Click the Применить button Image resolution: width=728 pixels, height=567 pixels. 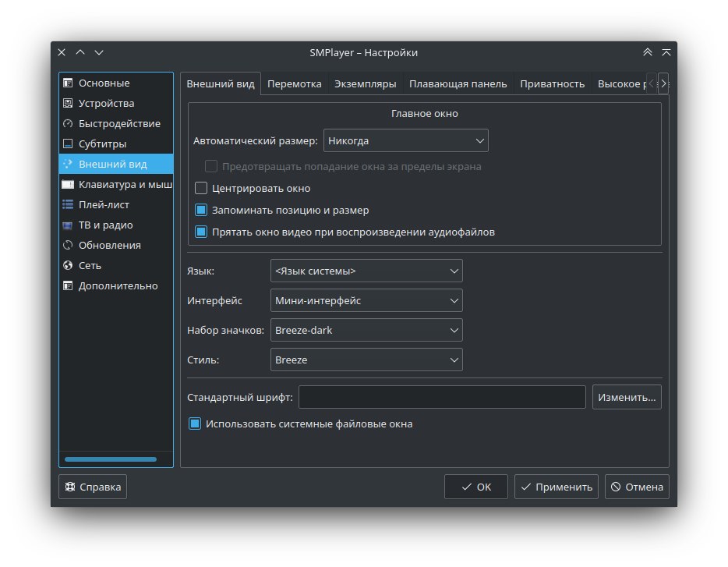tap(557, 487)
